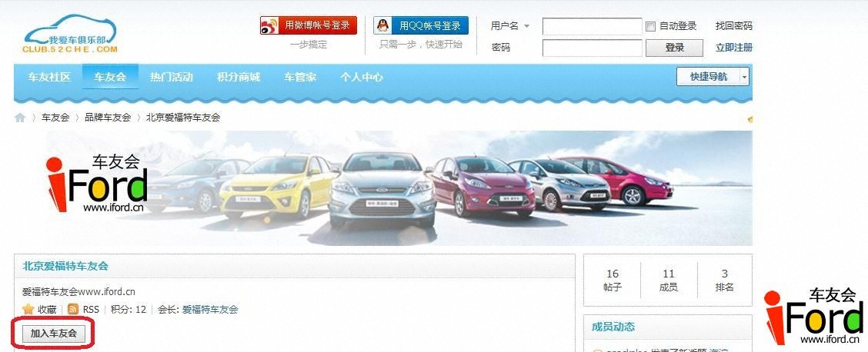Open 车管家 nav item
The height and width of the screenshot is (352, 868).
[x=300, y=77]
